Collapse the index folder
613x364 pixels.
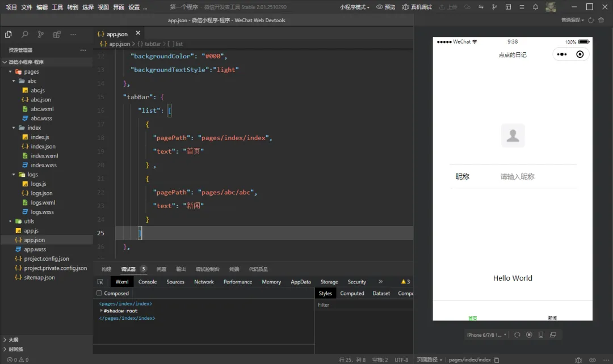point(14,128)
